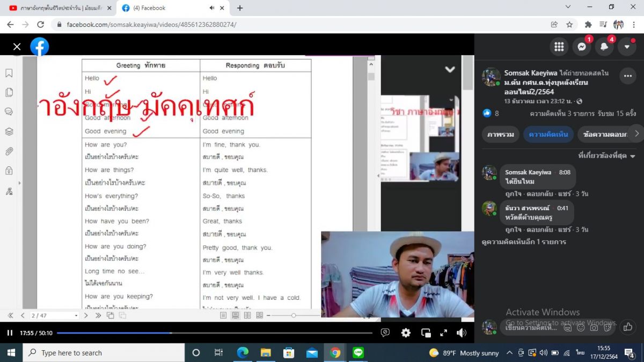Image resolution: width=644 pixels, height=362 pixels.
Task: Open the most relevant comments sort dropdown
Action: coord(606,156)
